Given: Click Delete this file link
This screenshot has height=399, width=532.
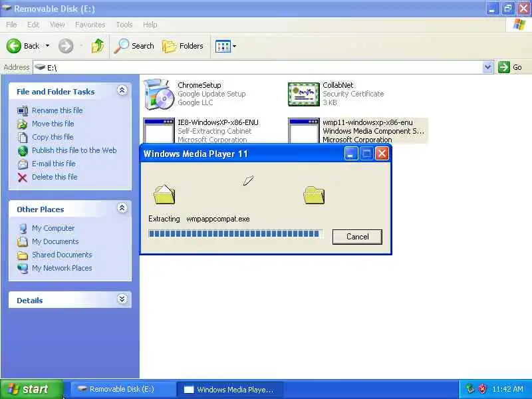Looking at the screenshot, I should tap(55, 177).
